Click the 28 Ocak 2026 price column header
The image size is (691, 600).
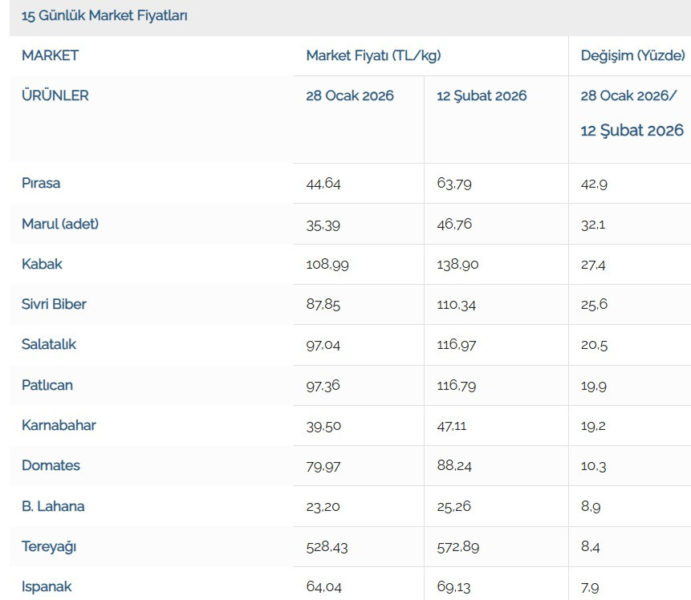[350, 96]
